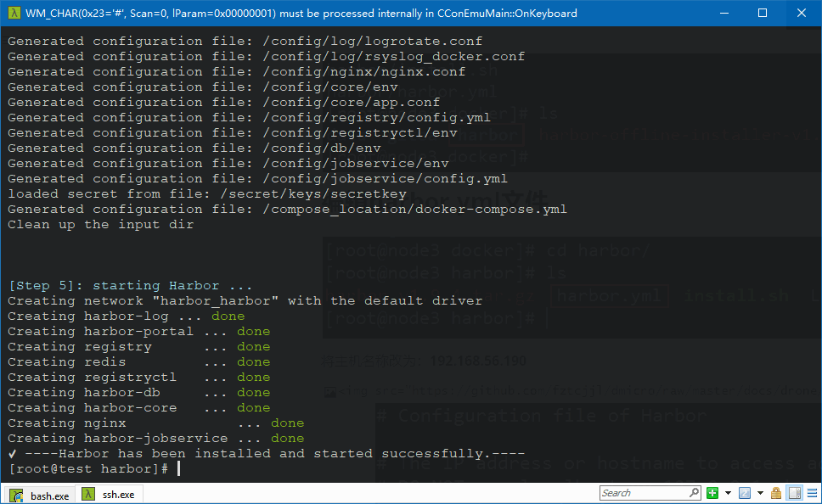Click the "/compose_location/docker-compose.yml" path
The width and height of the screenshot is (822, 504).
[415, 209]
